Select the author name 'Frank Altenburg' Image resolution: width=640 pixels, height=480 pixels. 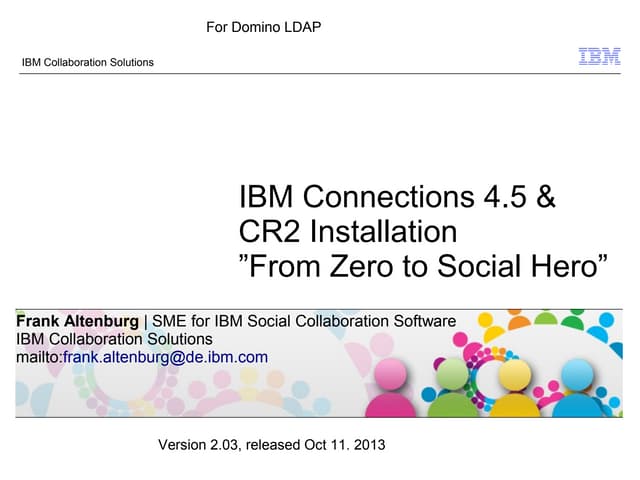click(78, 321)
